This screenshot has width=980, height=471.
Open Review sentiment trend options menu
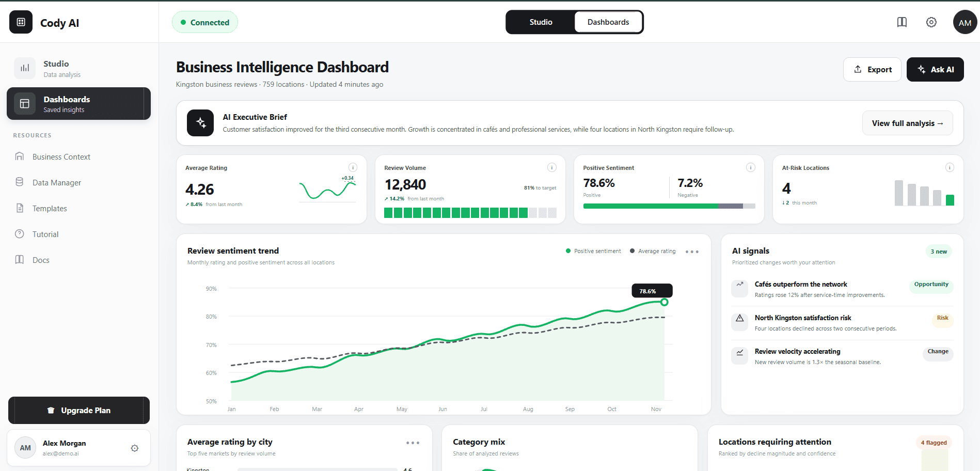(x=692, y=252)
